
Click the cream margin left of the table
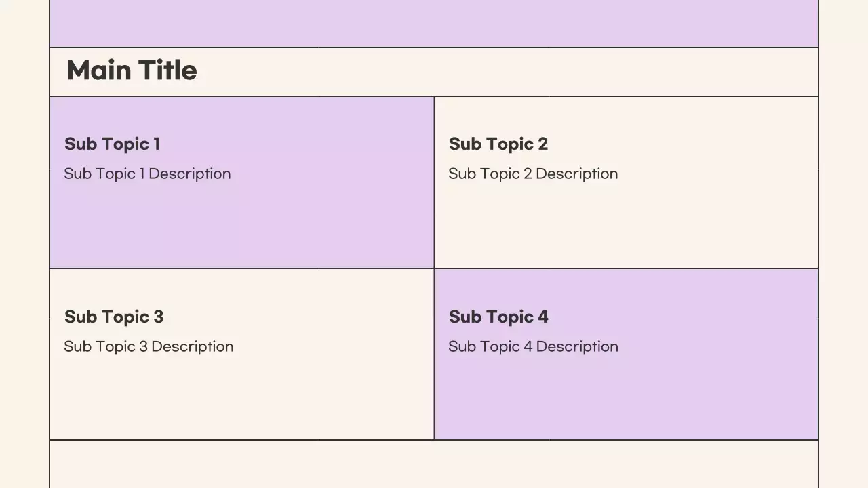[24, 244]
